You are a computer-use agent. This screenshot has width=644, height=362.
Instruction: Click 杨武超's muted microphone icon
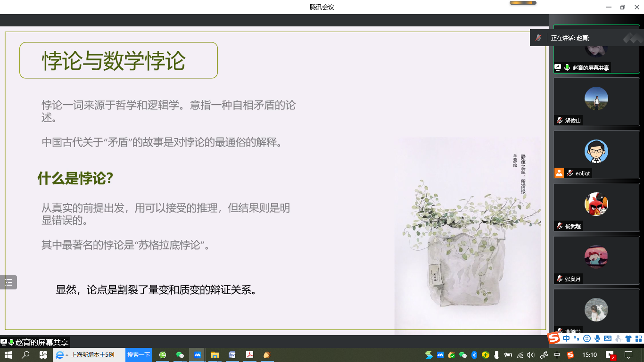click(559, 226)
